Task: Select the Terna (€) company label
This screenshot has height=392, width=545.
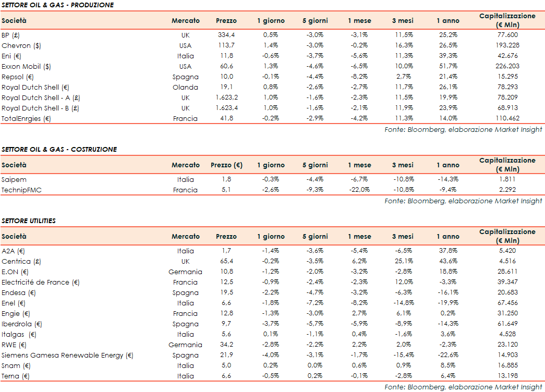Action: coord(16,376)
